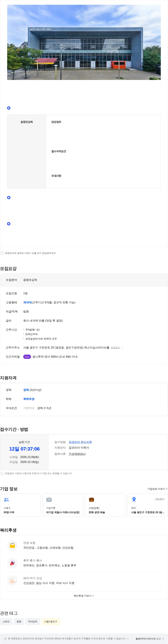168x644 pixels.
Task: Click chevron arrow after 근무지주소 지도보기
Action: pos(122,347)
